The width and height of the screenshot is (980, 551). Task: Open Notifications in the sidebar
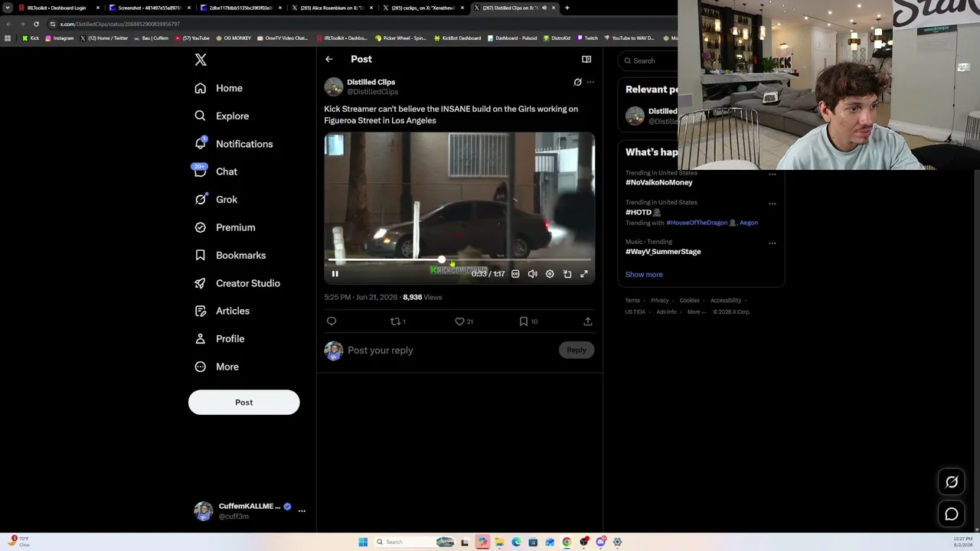234,144
